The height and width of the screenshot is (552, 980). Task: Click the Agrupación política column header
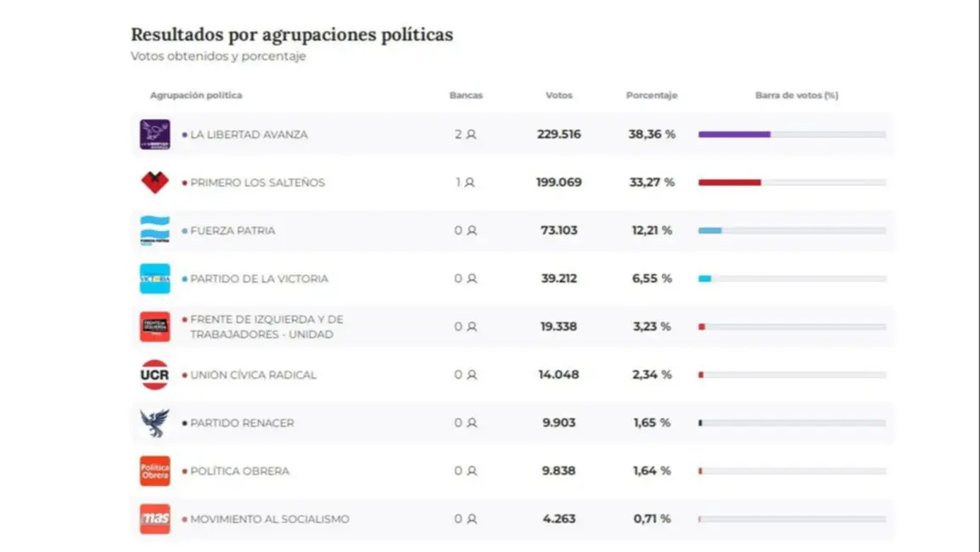196,95
